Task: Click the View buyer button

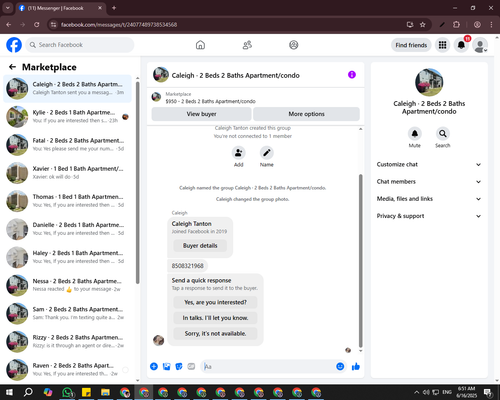Action: [201, 114]
